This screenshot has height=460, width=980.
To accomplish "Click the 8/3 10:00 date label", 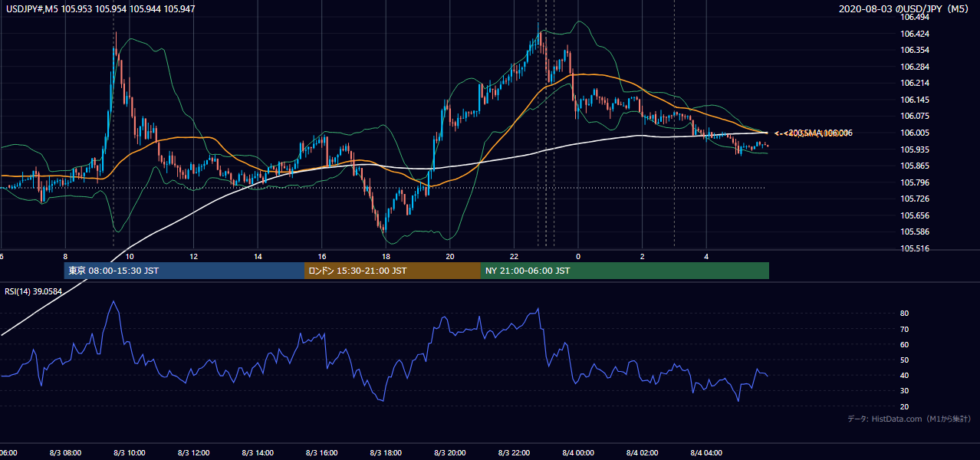I will pos(130,453).
